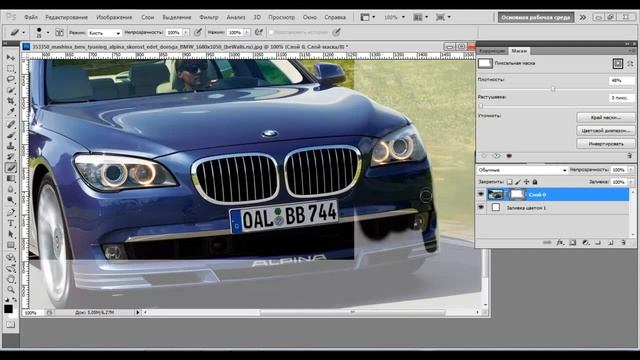Select the Lasso tool
The image size is (640, 360).
click(x=11, y=79)
